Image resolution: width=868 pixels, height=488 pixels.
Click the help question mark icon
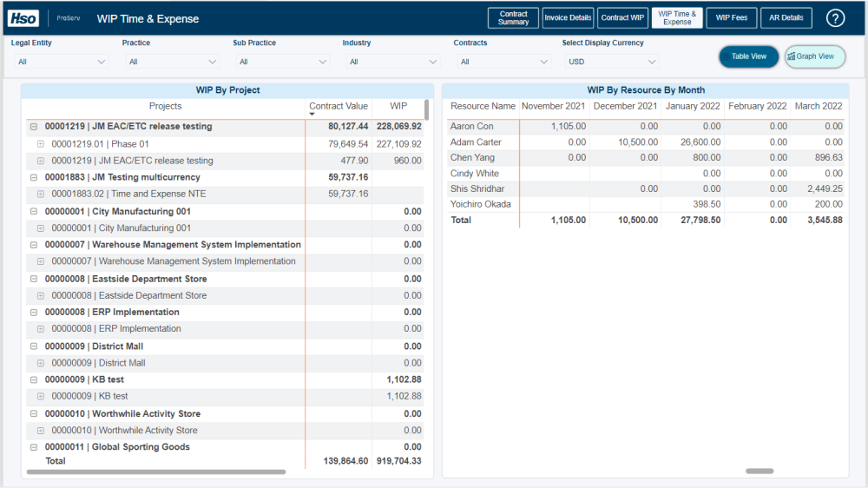coord(835,18)
